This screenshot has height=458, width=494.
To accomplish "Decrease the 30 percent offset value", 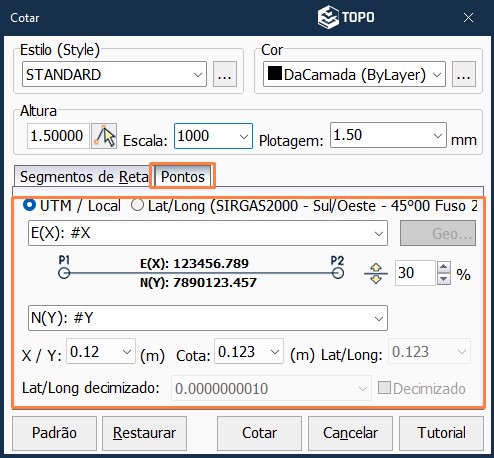I will [444, 279].
